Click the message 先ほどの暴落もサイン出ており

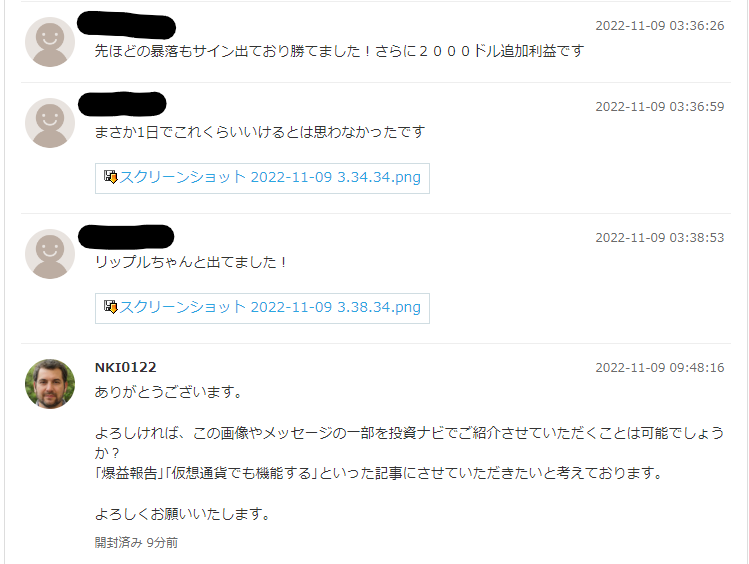point(339,51)
